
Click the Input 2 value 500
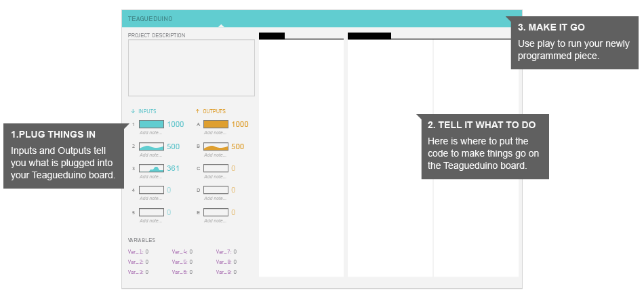(x=174, y=146)
